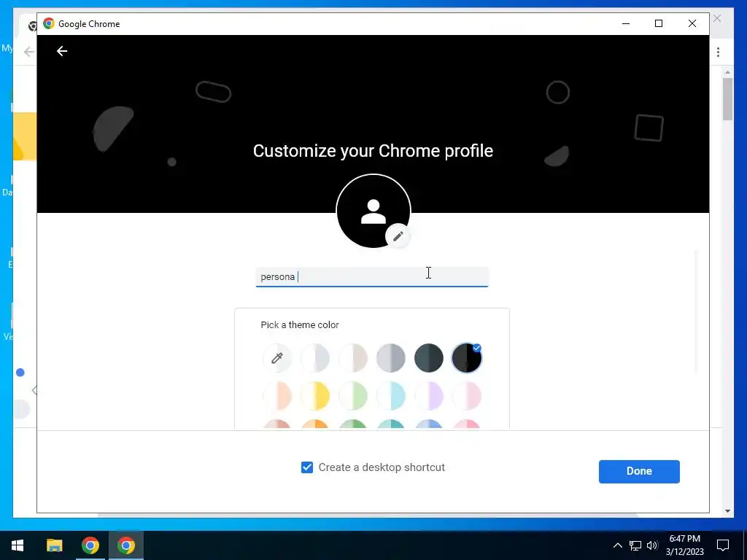
Task: Click back arrow in background Chrome window
Action: coord(28,52)
